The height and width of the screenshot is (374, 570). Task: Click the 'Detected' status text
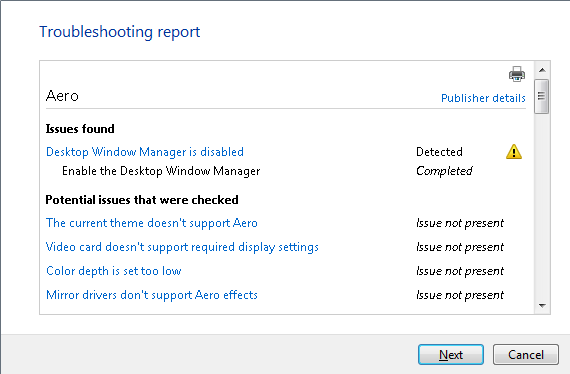coord(439,152)
